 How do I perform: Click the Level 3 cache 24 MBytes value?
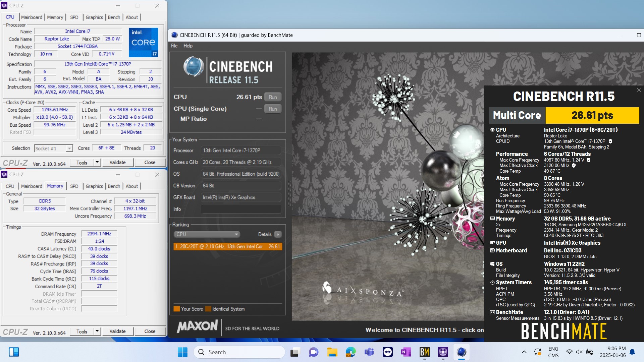[131, 132]
